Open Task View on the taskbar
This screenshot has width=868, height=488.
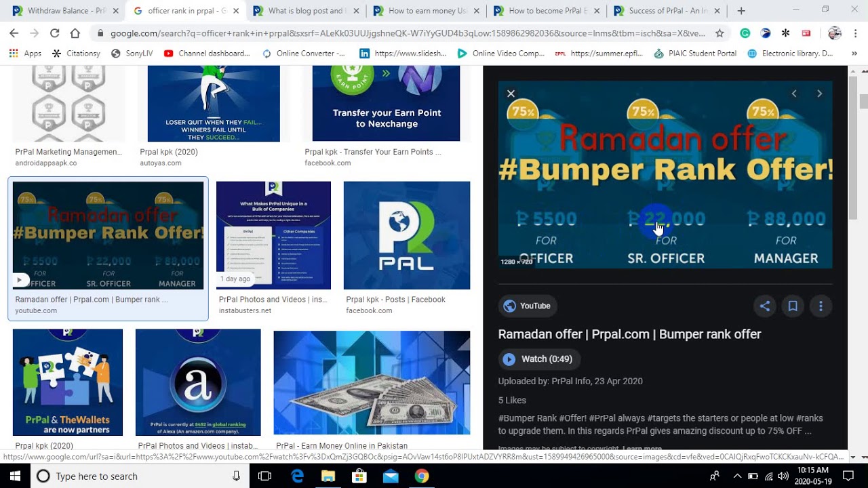(265, 476)
